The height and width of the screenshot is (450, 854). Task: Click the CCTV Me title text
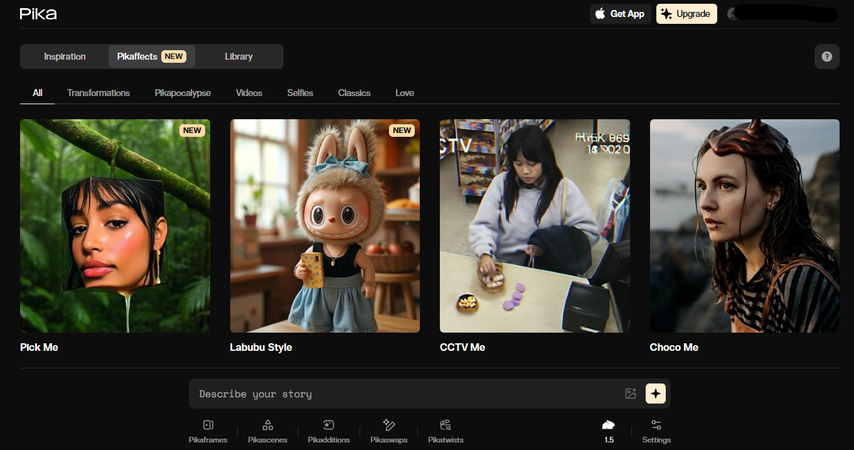click(462, 348)
